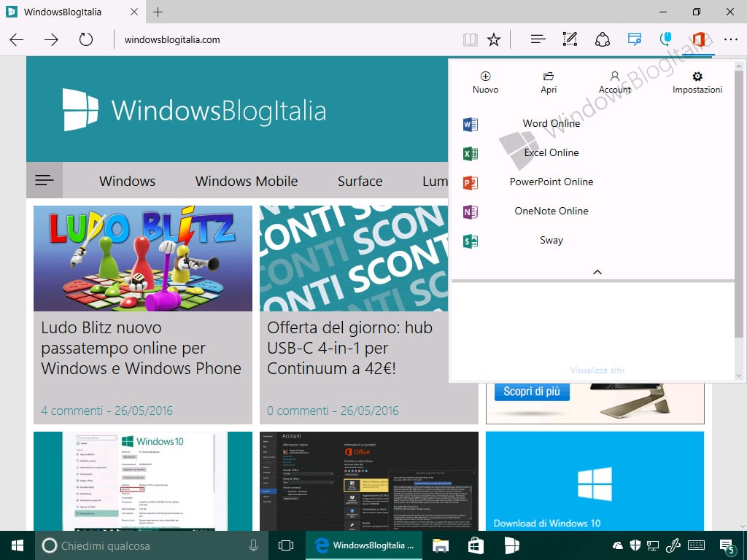This screenshot has width=747, height=560.
Task: Click the Reading view book icon
Action: click(471, 39)
